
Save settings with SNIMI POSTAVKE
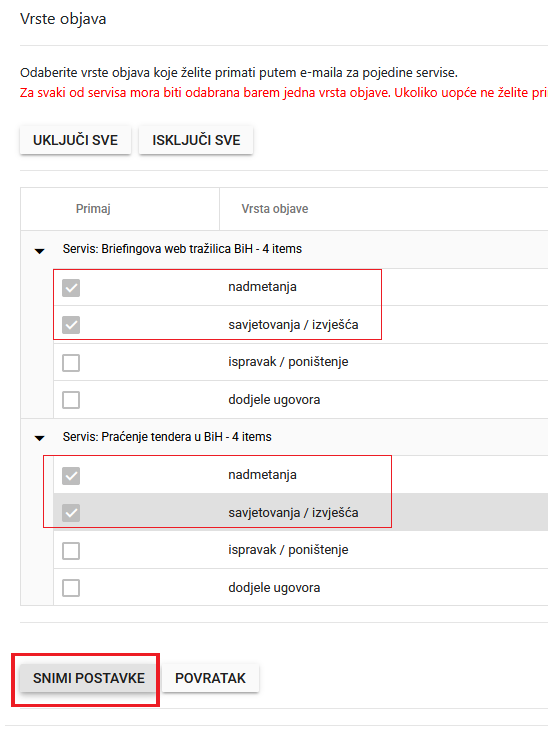[x=89, y=678]
